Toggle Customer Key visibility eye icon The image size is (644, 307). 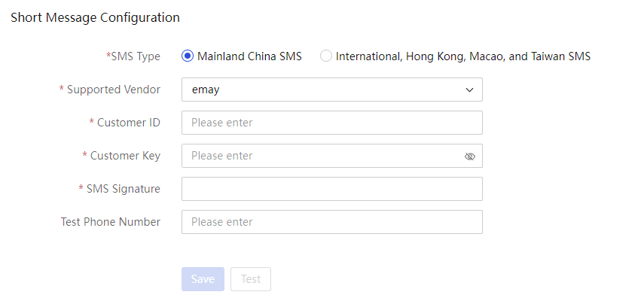click(x=469, y=156)
